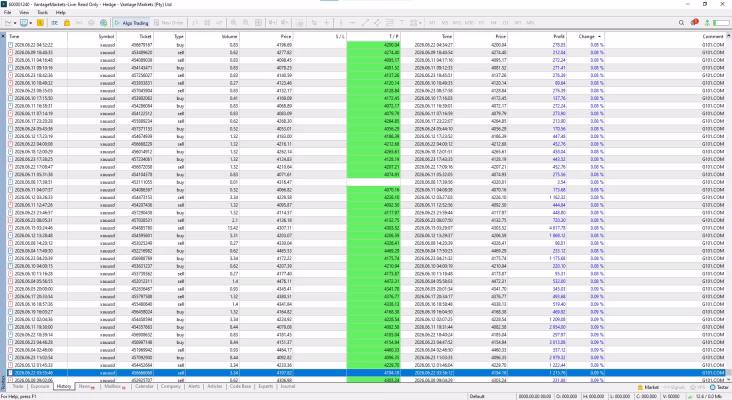Click the tile windows grid icon
The image size is (732, 400).
click(258, 22)
